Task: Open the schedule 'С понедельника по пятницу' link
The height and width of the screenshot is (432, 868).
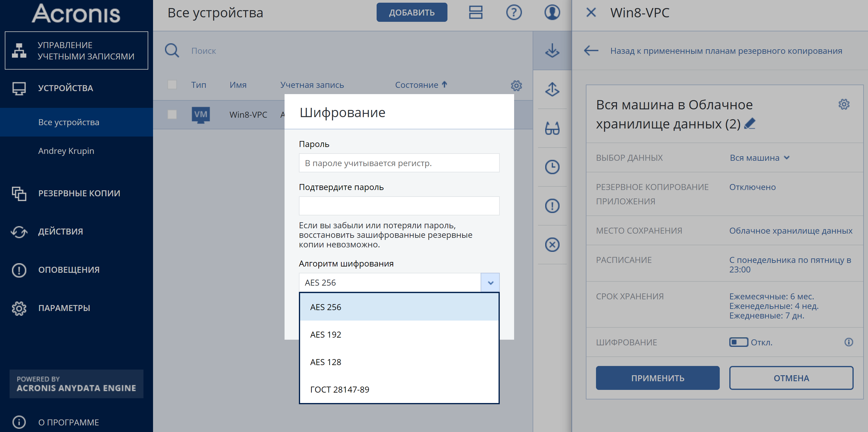Action: (790, 265)
